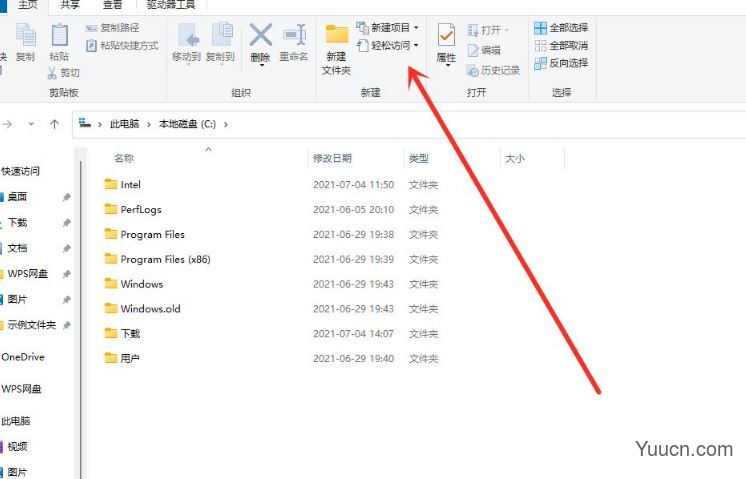This screenshot has width=746, height=479.
Task: Open the New item (新建项目) dropdown
Action: (x=387, y=28)
